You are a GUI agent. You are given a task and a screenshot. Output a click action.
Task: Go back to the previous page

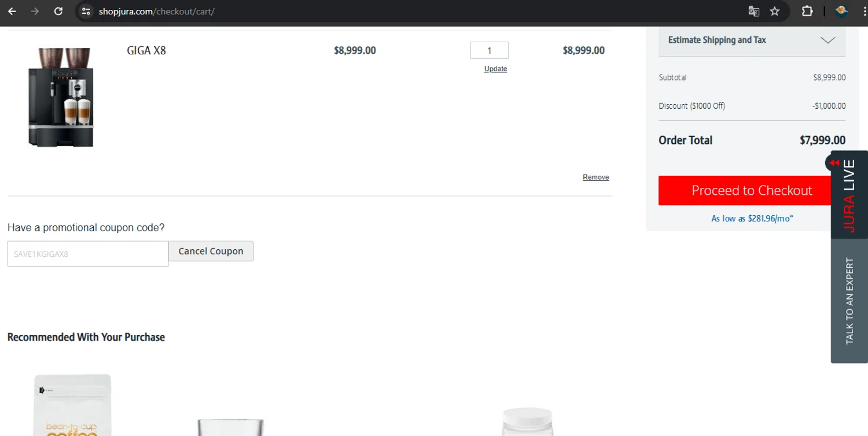click(12, 11)
